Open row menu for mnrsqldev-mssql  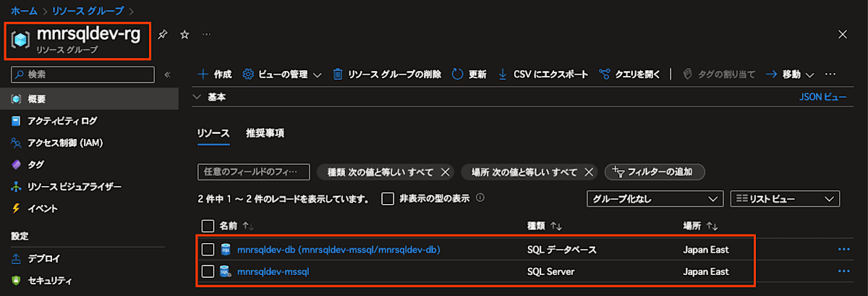(x=843, y=271)
